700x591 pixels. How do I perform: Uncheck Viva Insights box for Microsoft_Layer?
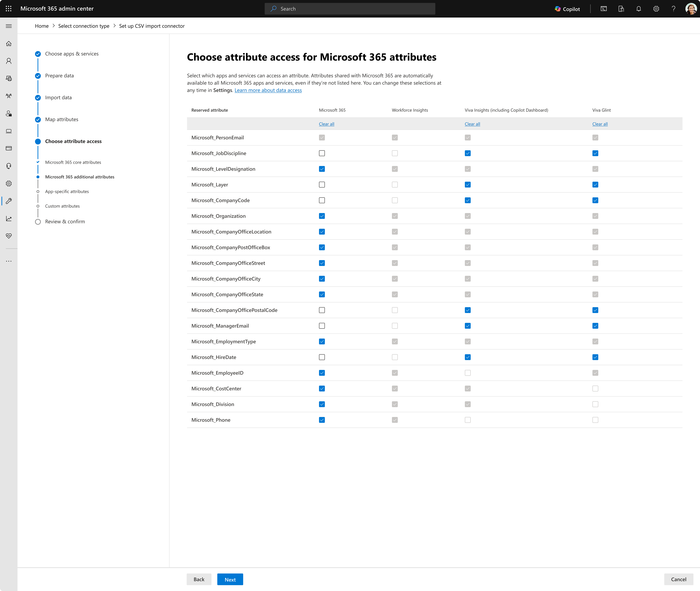[x=468, y=185]
